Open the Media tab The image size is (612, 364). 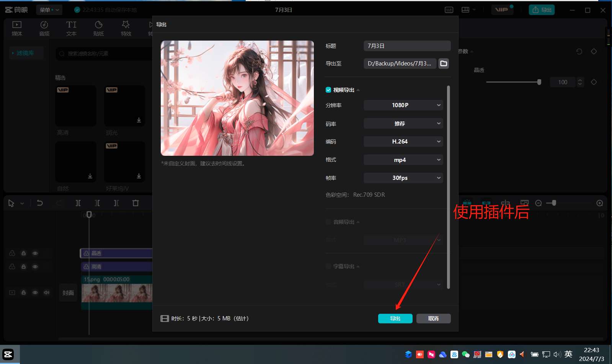coord(17,28)
